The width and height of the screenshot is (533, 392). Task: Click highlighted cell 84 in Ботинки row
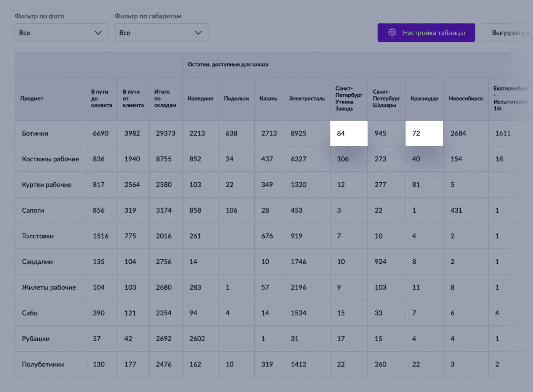coord(349,133)
